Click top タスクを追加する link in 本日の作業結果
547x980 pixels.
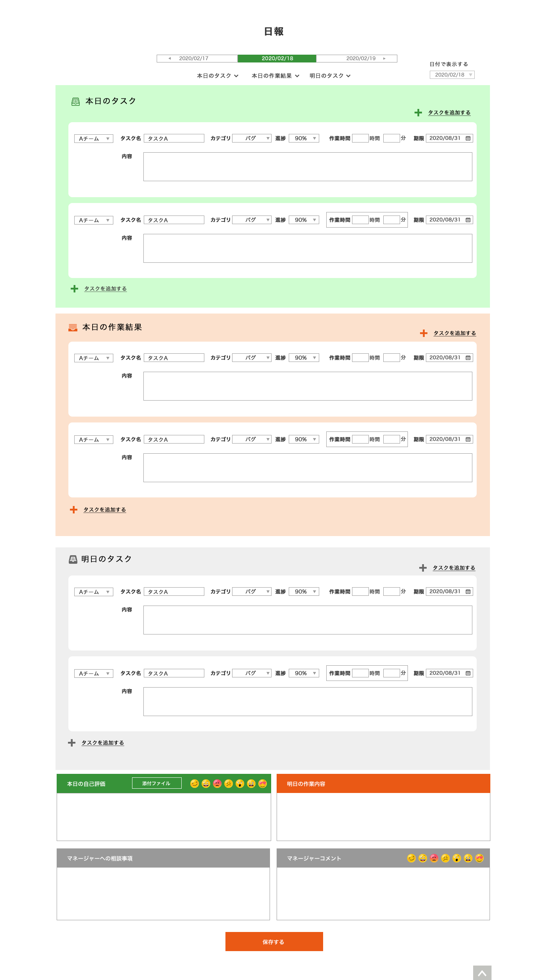[x=455, y=333]
